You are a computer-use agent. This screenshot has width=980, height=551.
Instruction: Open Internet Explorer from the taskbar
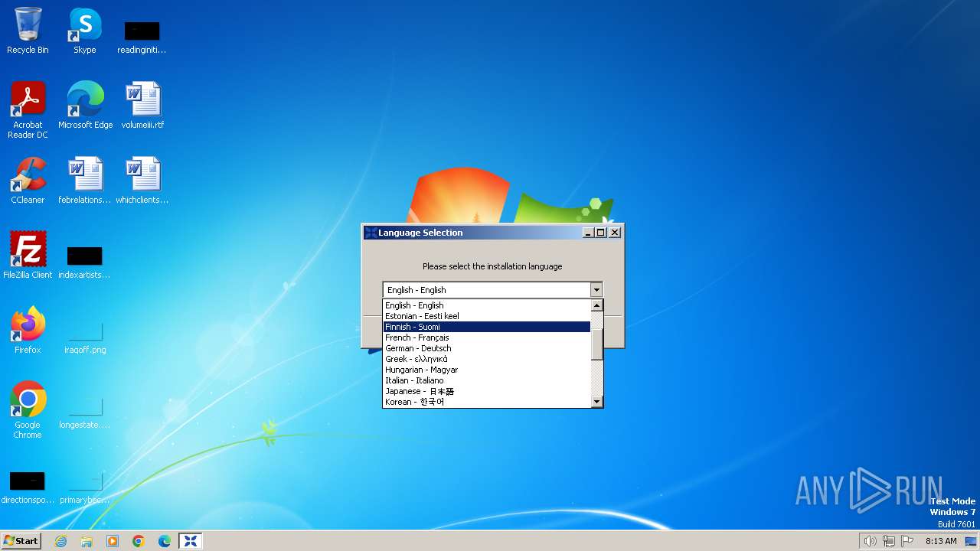click(x=60, y=541)
